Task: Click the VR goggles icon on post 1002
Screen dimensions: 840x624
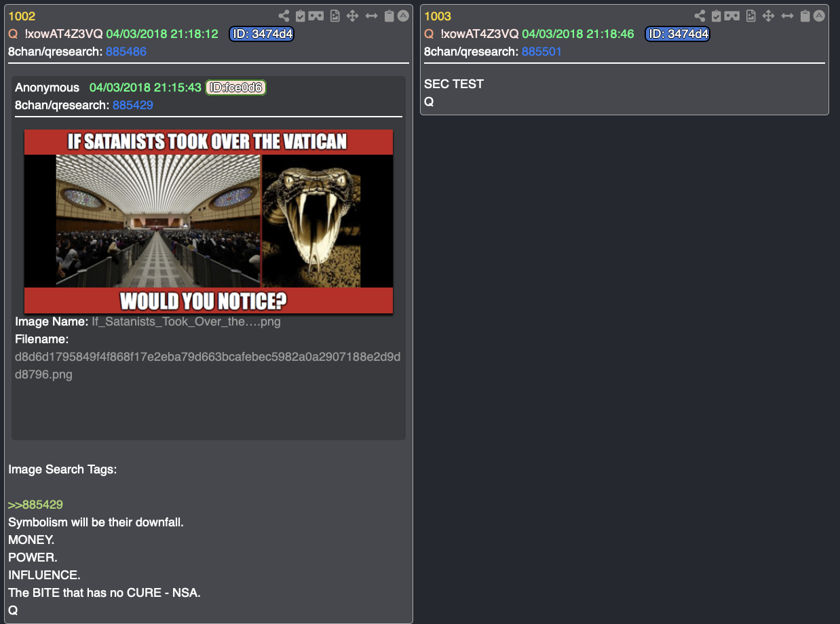Action: click(x=316, y=16)
